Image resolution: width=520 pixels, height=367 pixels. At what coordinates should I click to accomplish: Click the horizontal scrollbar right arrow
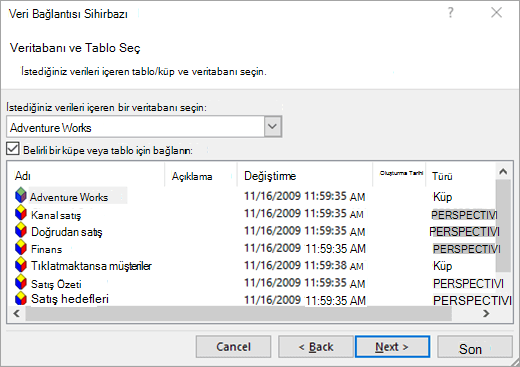click(x=487, y=313)
